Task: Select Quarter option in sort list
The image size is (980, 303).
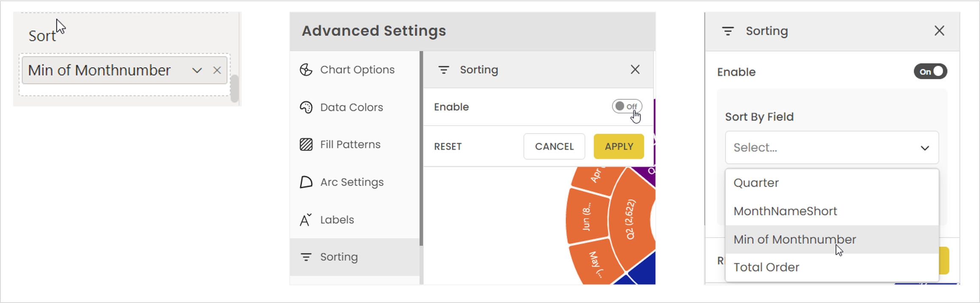Action: pos(756,183)
